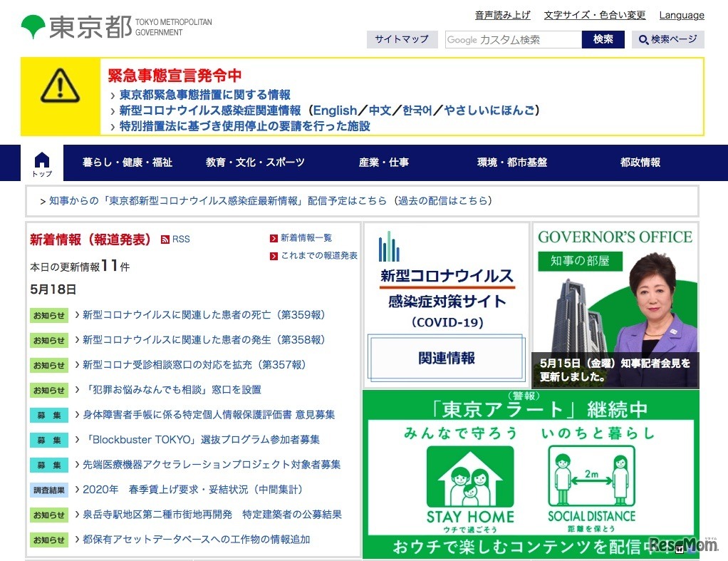Open 都保有アセットデータベース item
This screenshot has height=561, width=728.
(197, 540)
